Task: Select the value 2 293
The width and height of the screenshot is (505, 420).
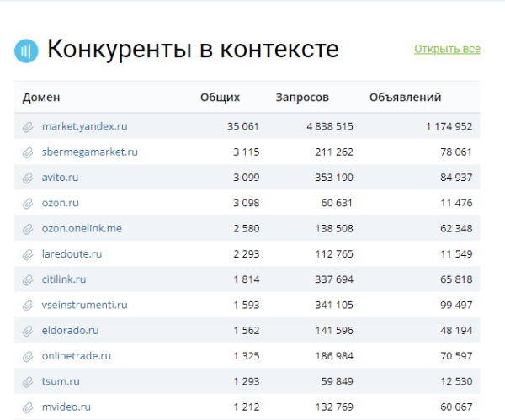Action: point(247,254)
